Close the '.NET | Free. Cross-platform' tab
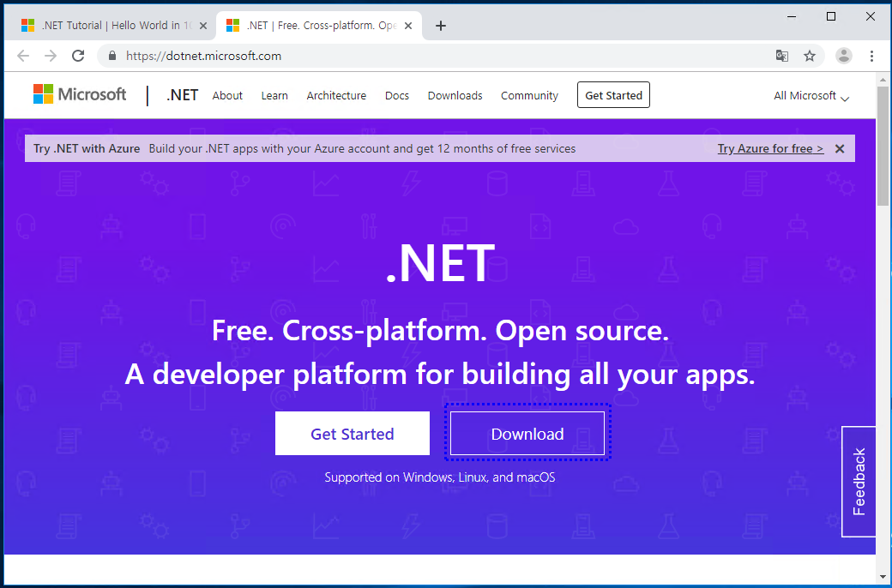Image resolution: width=892 pixels, height=588 pixels. tap(408, 26)
